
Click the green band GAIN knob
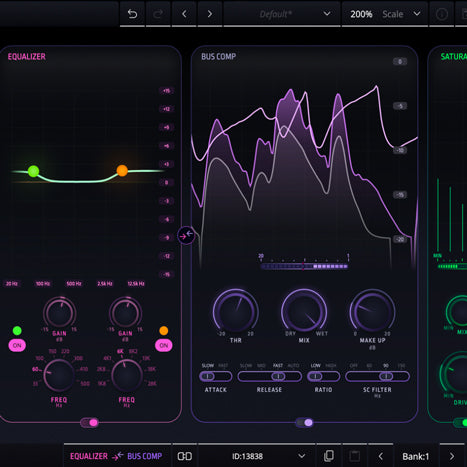[59, 313]
